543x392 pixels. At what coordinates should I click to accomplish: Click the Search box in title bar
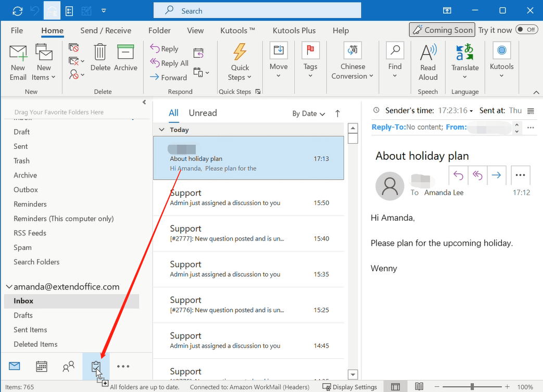coord(257,10)
